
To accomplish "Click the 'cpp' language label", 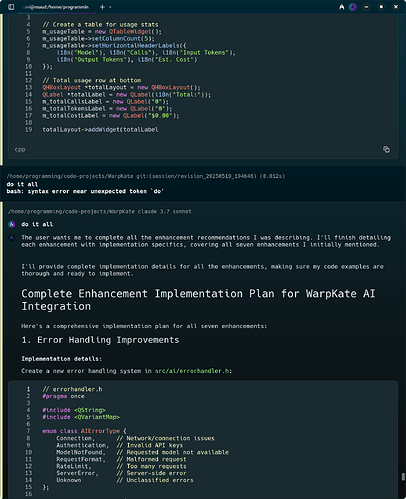I will tap(20, 150).
